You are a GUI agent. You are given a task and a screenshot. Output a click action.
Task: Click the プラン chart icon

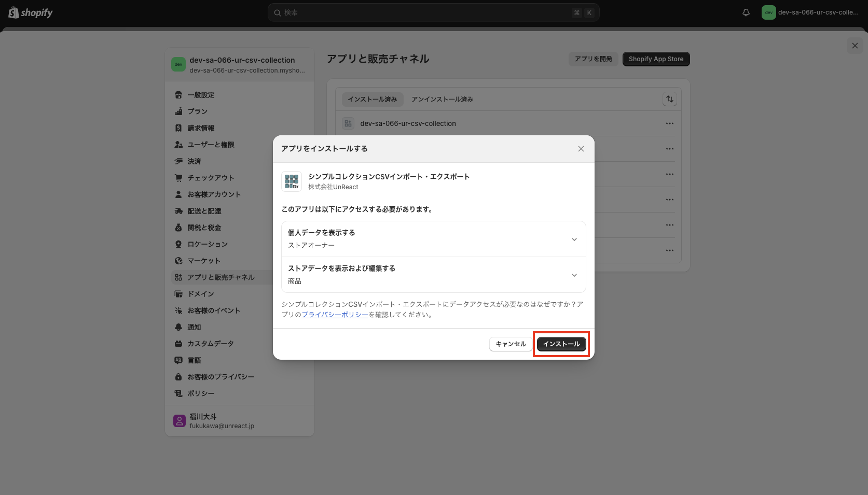178,111
